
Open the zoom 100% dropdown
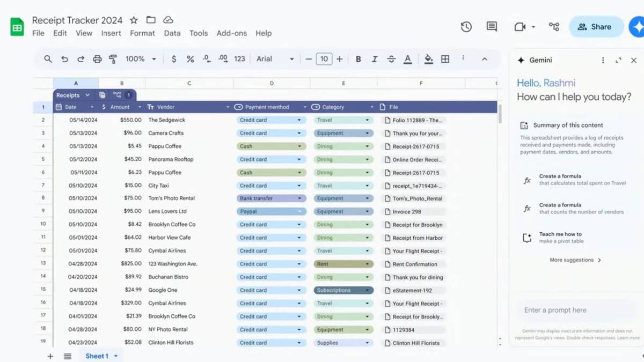point(141,59)
